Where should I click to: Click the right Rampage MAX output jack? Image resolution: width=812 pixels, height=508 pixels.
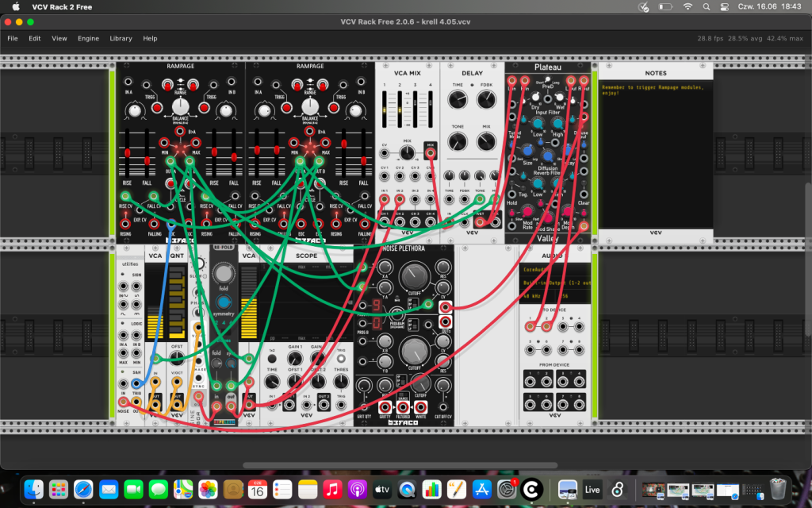(325, 143)
